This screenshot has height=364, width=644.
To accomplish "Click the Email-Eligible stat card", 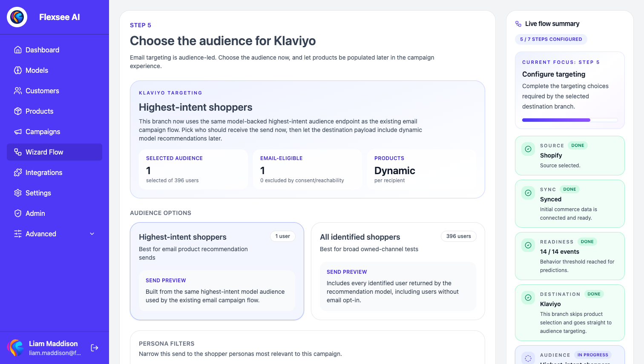I will [x=308, y=169].
